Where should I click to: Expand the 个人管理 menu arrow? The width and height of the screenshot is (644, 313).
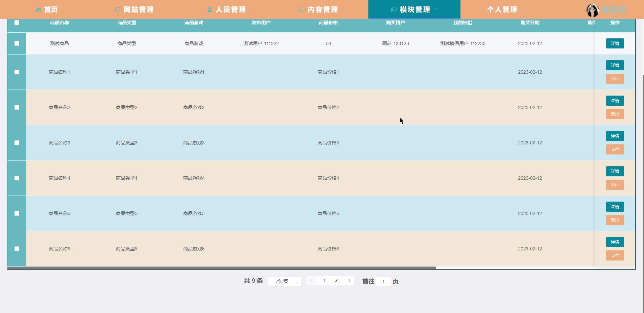523,9
